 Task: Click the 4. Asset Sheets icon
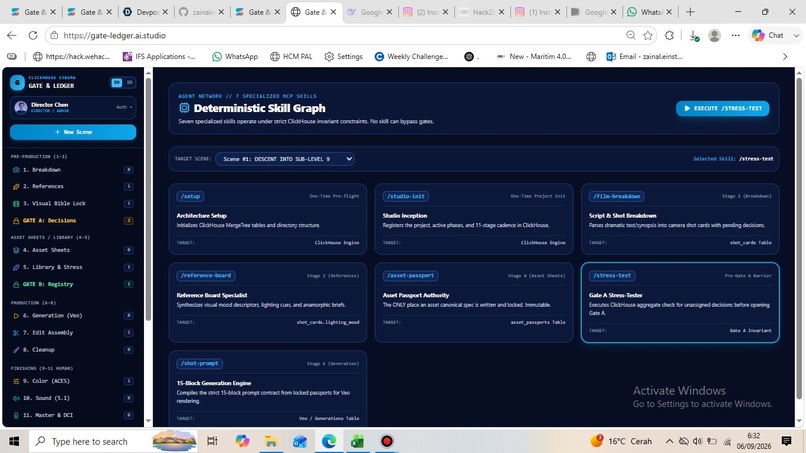[x=16, y=250]
